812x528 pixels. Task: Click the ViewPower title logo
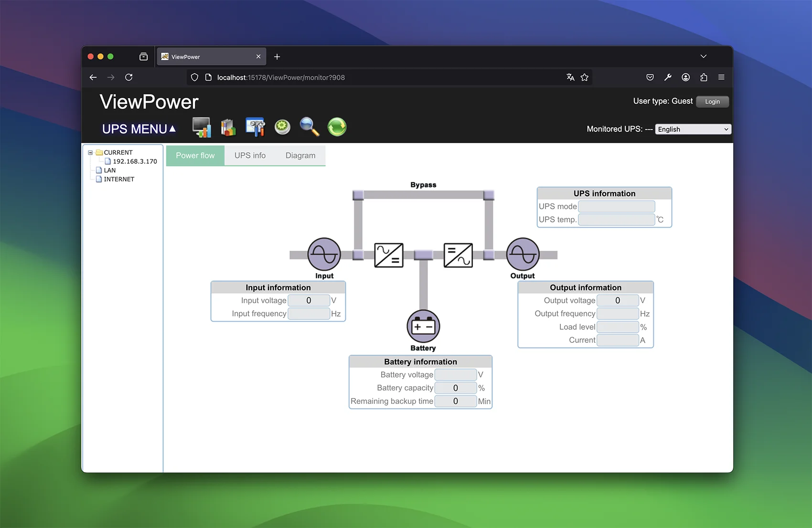click(149, 102)
